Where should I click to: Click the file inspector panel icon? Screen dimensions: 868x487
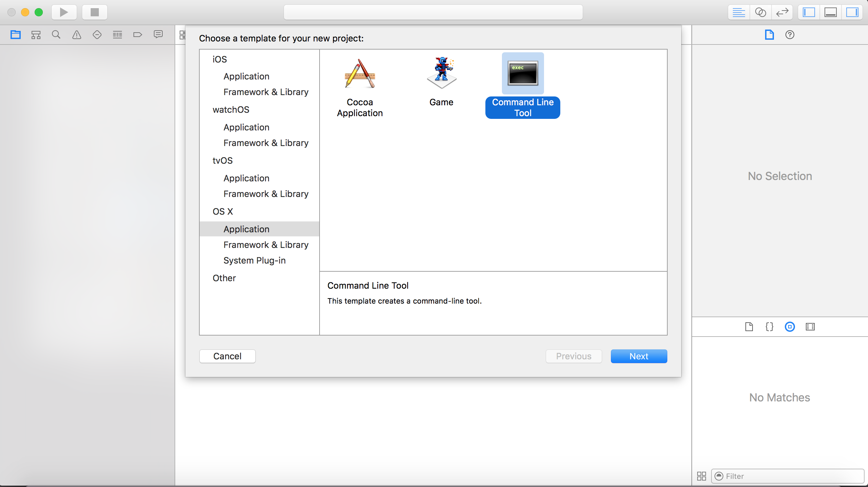click(749, 326)
